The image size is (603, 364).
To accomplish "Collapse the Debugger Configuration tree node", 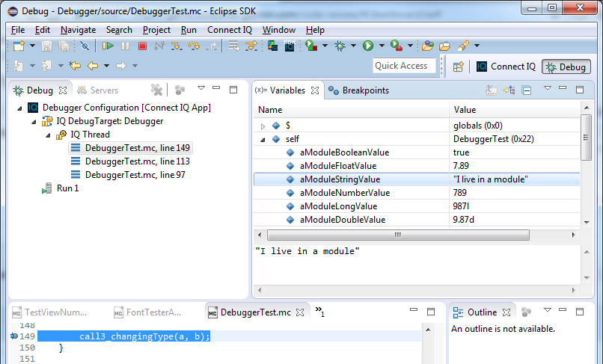I will (x=19, y=108).
